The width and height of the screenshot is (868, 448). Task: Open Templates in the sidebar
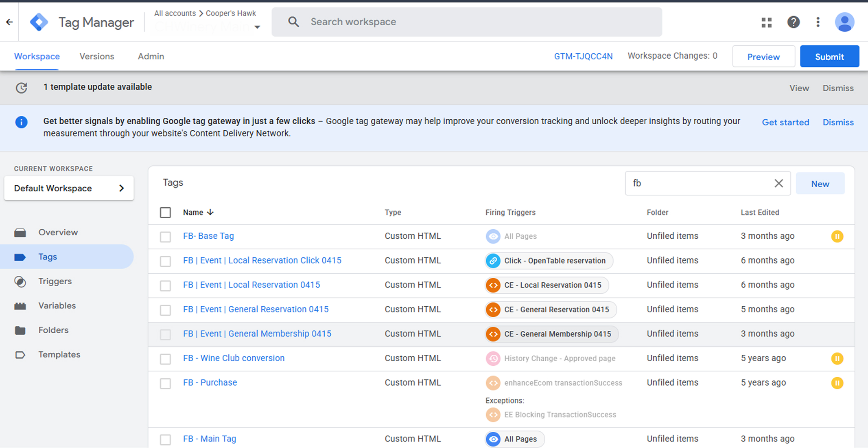click(x=59, y=354)
